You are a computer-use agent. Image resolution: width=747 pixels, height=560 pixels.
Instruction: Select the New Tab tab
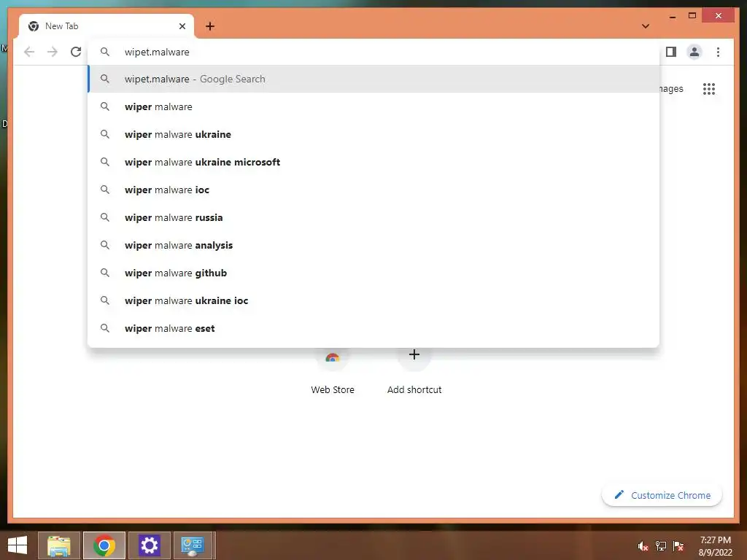click(x=107, y=26)
